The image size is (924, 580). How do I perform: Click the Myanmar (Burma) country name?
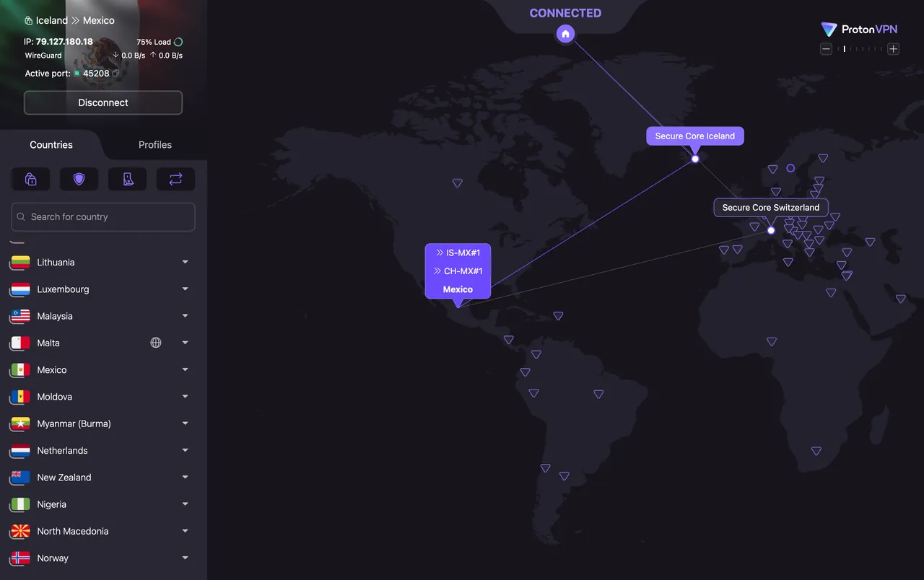point(74,423)
